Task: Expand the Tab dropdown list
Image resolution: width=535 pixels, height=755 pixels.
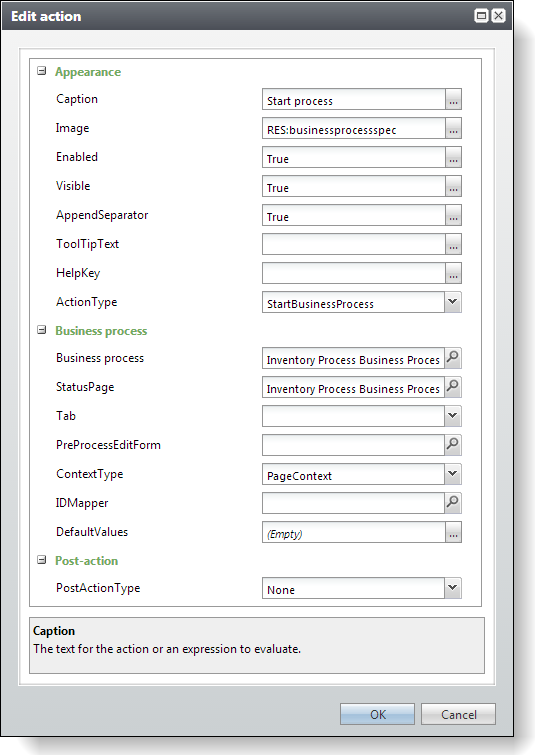Action: [x=453, y=416]
